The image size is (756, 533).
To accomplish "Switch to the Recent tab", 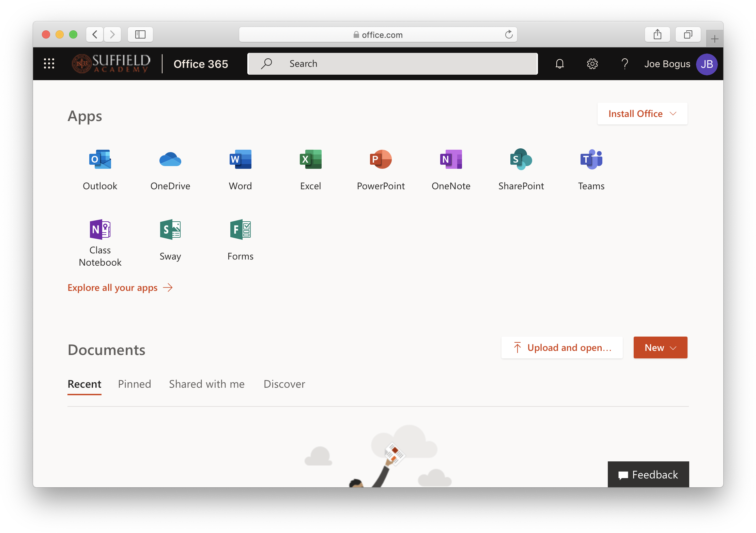I will (84, 384).
